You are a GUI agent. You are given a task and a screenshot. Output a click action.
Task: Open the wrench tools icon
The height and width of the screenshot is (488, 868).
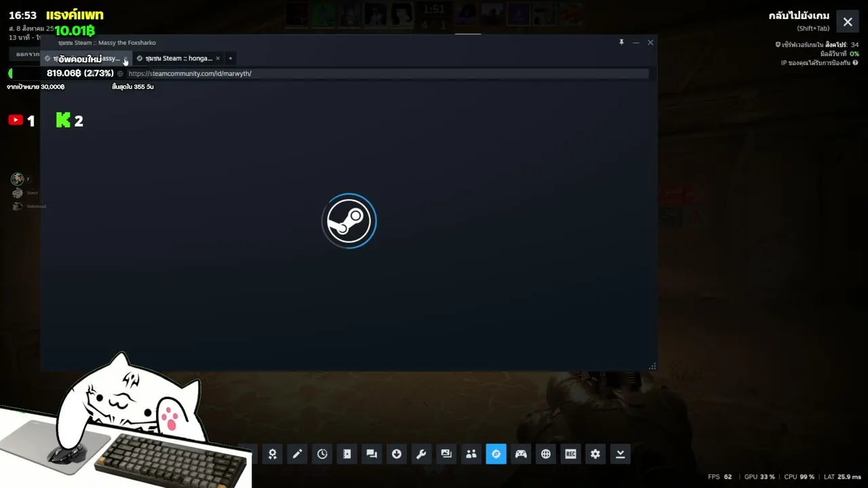point(421,454)
